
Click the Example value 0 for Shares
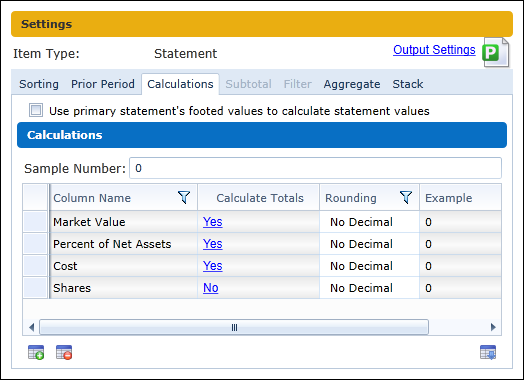461,288
